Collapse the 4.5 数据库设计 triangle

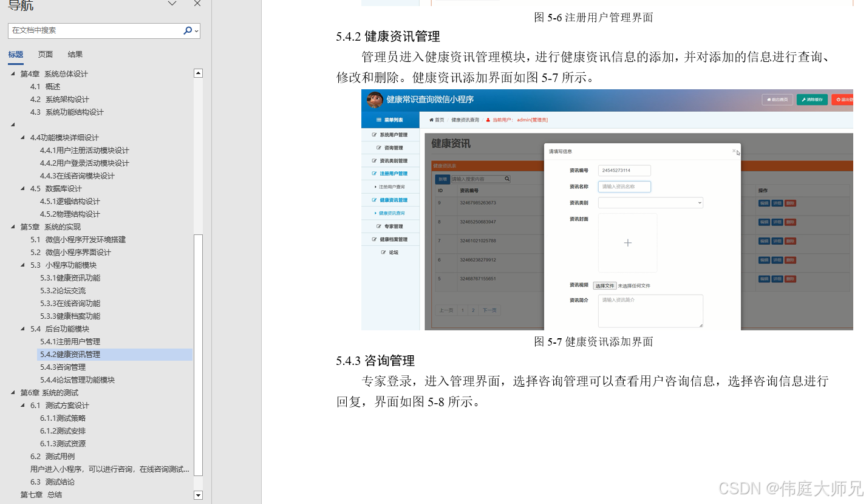click(23, 189)
